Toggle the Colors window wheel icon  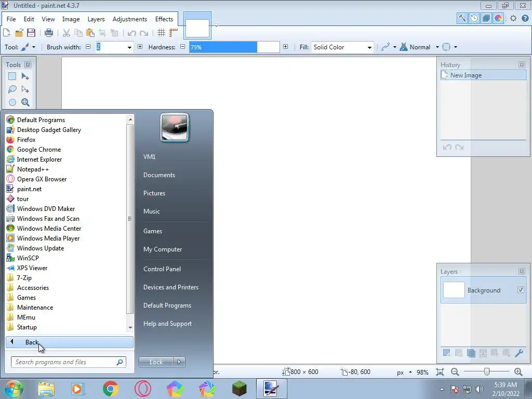[x=498, y=18]
